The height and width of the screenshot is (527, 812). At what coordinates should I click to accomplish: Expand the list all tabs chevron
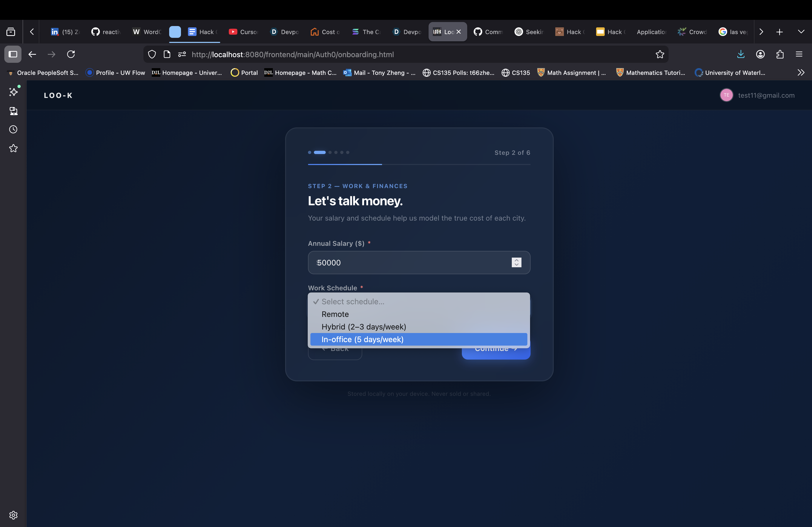(801, 32)
